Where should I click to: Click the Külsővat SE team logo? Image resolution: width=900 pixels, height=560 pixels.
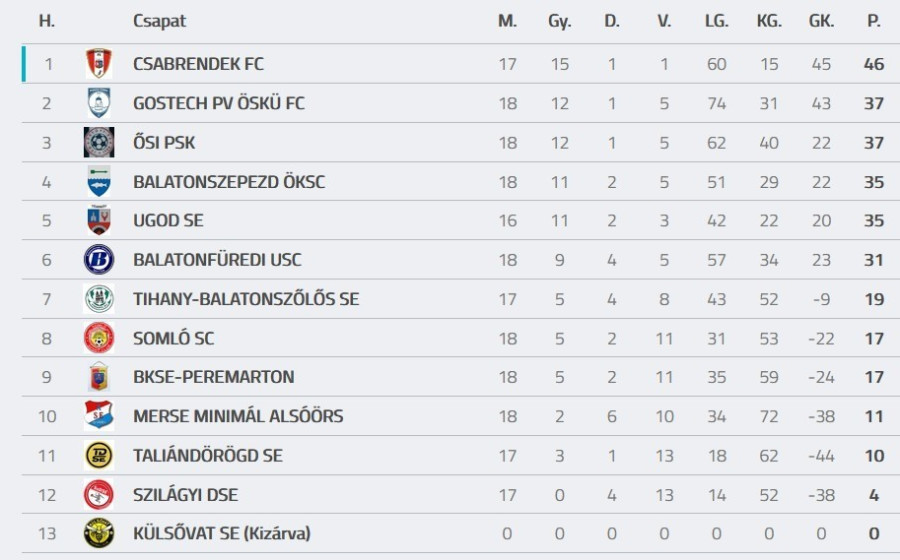coord(98,533)
